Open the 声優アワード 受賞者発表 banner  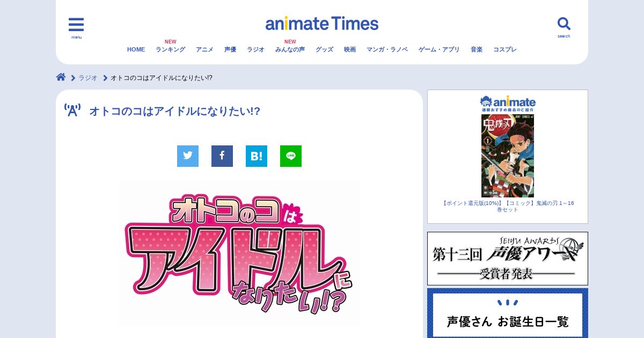[508, 259]
